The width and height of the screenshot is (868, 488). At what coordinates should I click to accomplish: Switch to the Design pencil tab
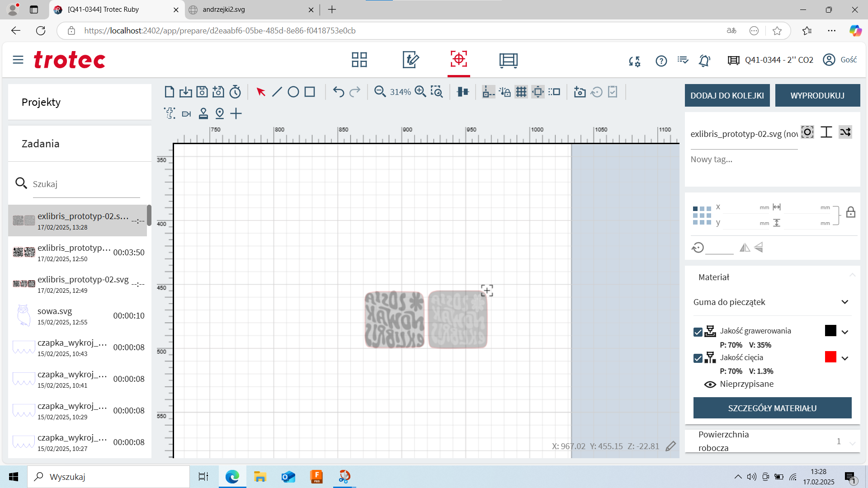410,60
